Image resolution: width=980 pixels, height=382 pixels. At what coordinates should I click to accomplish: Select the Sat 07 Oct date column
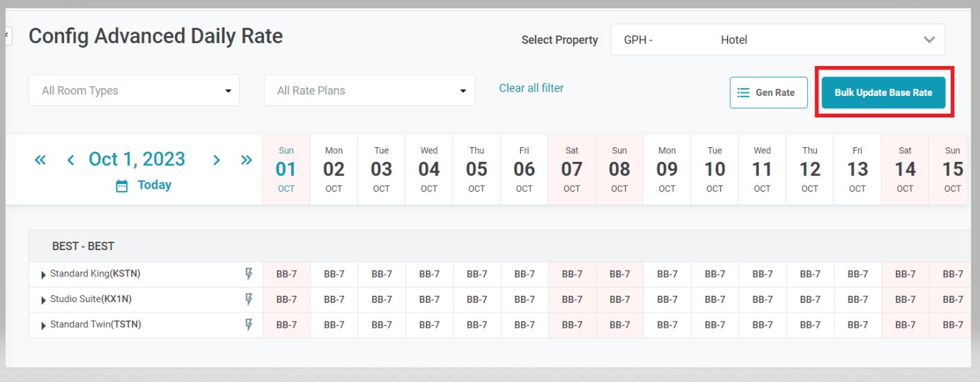point(572,169)
